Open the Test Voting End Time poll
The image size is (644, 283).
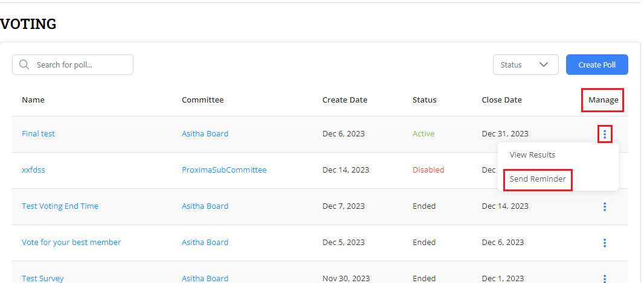point(60,206)
